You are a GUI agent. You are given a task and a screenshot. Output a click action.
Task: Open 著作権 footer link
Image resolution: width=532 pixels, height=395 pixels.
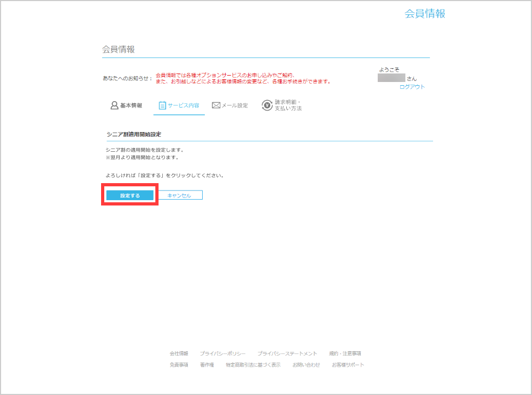pyautogui.click(x=207, y=365)
